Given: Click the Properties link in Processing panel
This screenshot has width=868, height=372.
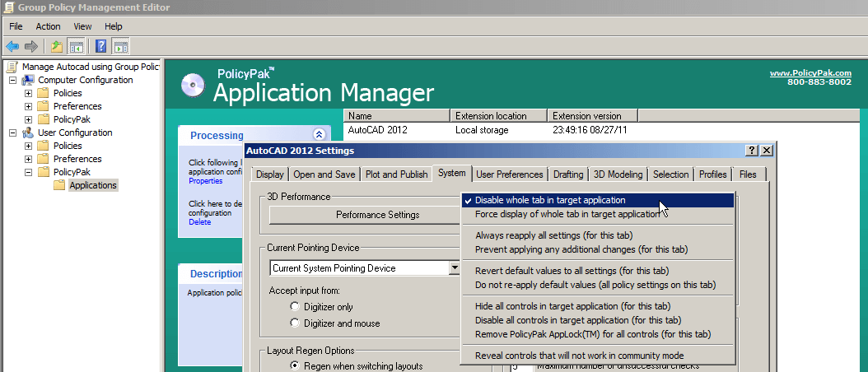Looking at the screenshot, I should click(205, 181).
